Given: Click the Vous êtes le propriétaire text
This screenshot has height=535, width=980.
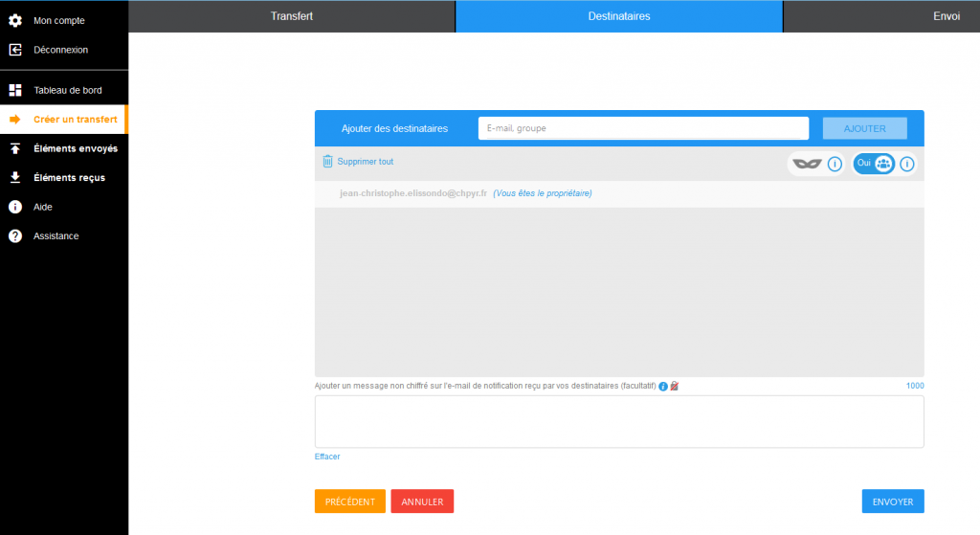Looking at the screenshot, I should pos(542,193).
